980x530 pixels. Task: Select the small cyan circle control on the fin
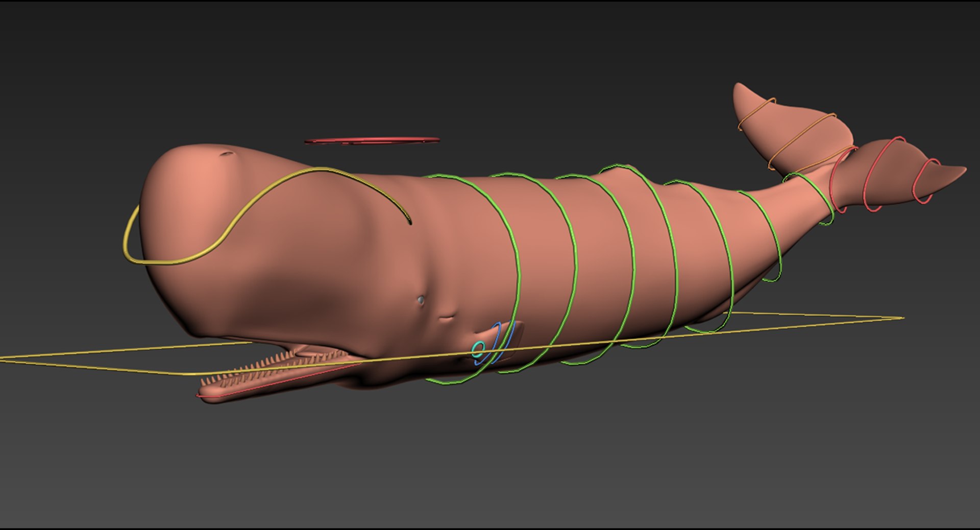coord(478,350)
